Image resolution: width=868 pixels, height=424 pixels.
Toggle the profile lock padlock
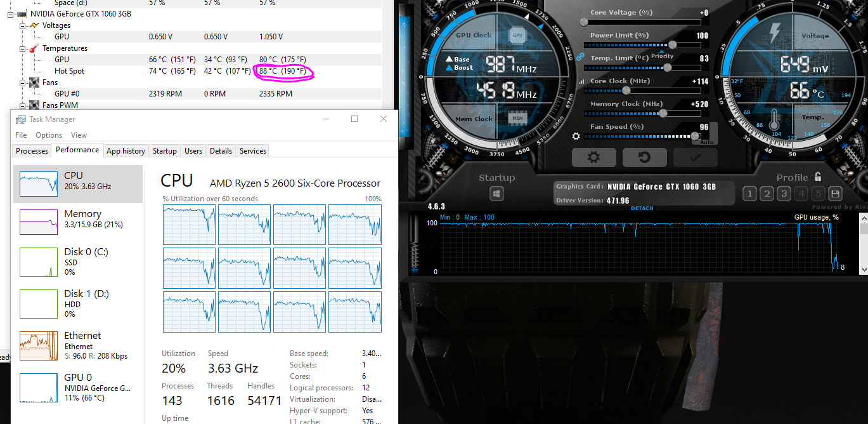click(x=818, y=177)
